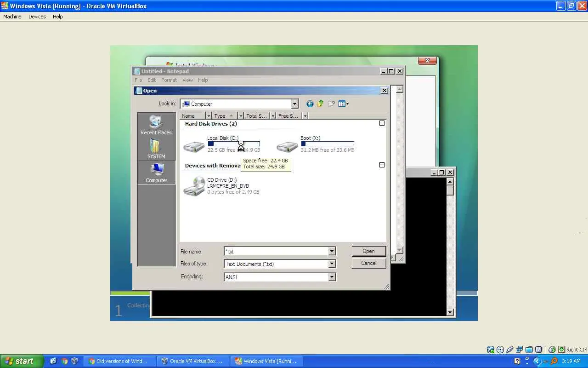
Task: Select Computer in the places bar
Action: point(156,172)
